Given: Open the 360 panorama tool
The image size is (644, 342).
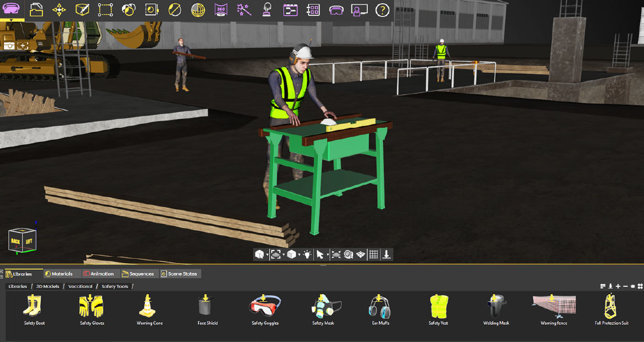Looking at the screenshot, I should point(220,9).
